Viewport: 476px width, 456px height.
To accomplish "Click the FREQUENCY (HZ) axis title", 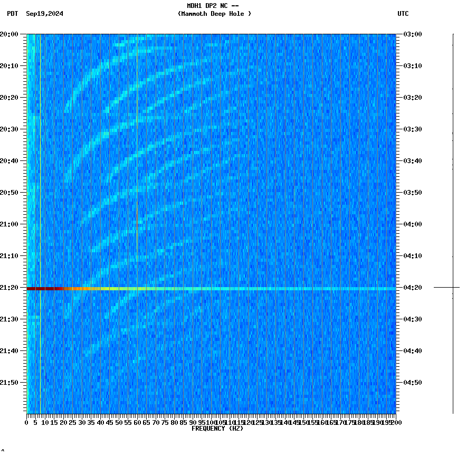I will pos(217,428).
